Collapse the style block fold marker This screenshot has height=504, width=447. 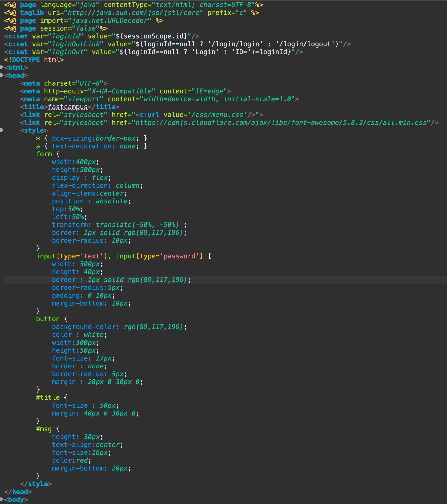coord(1,130)
